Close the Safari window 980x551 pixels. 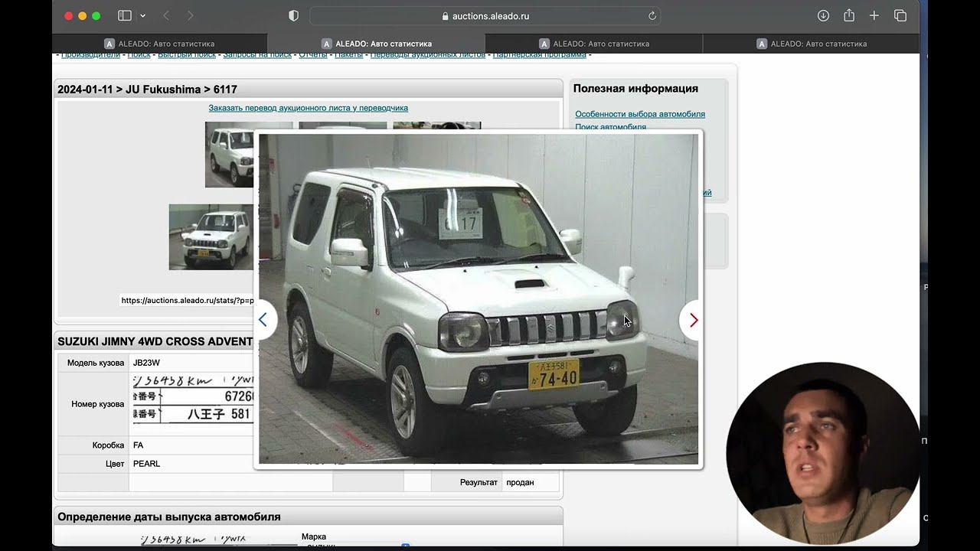(x=69, y=15)
